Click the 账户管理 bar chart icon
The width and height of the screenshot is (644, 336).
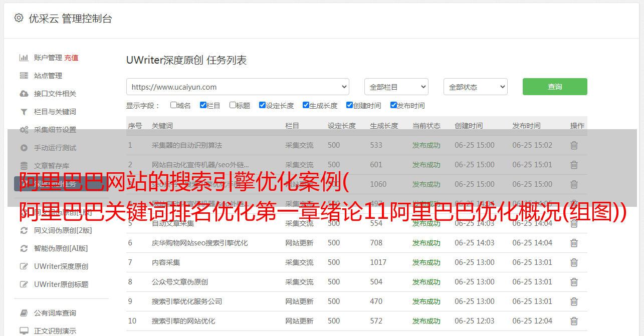click(x=24, y=58)
